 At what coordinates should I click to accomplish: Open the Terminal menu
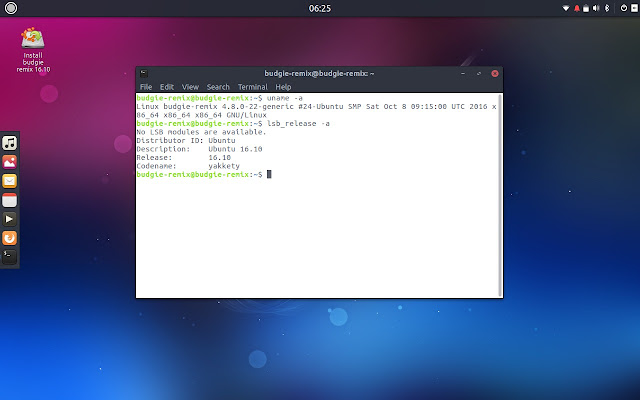pos(253,87)
